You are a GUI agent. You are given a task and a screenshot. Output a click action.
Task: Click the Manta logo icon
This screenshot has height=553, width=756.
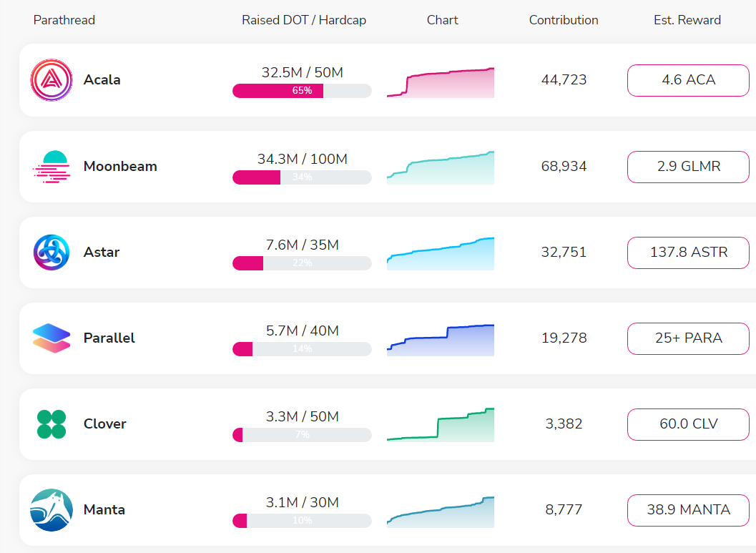51,510
